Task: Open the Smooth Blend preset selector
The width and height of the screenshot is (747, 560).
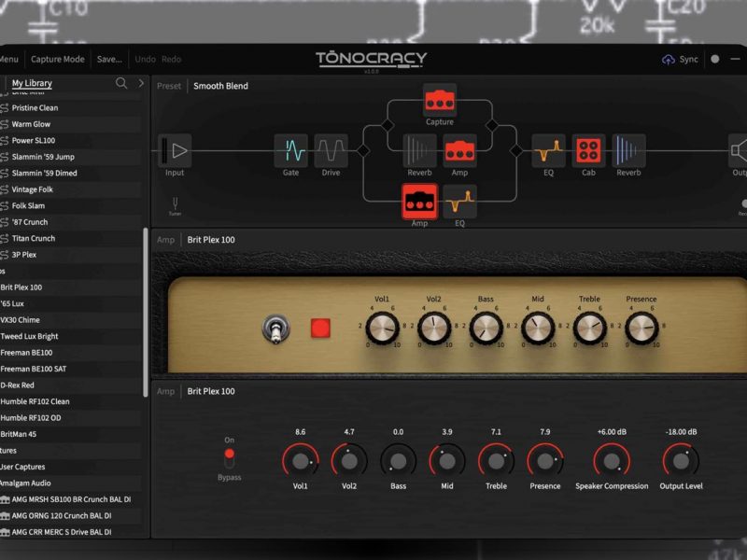Action: pyautogui.click(x=220, y=86)
